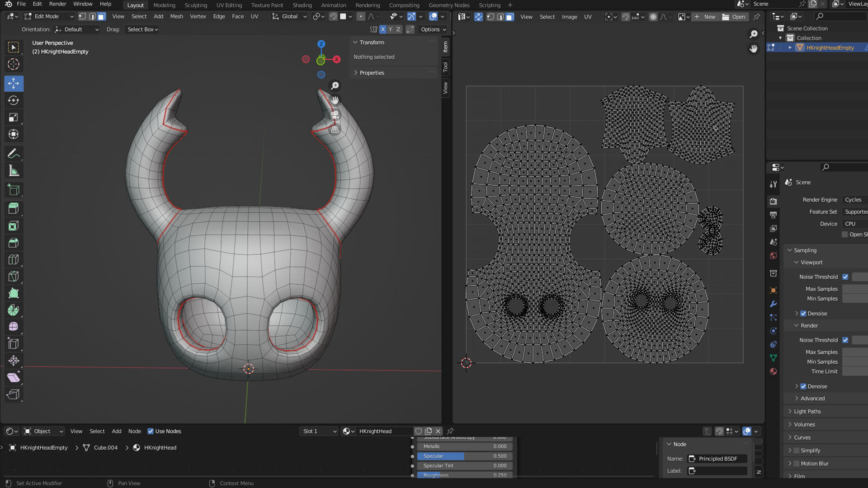Screen dimensions: 868x488
Task: Switch to the UV Editing workspace tab
Action: click(229, 5)
